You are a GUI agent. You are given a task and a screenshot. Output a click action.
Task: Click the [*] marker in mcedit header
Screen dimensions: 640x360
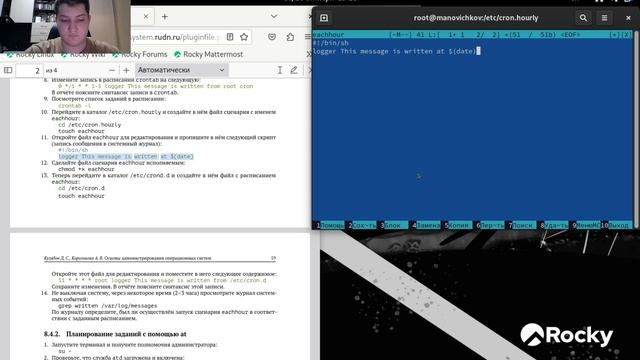point(614,35)
